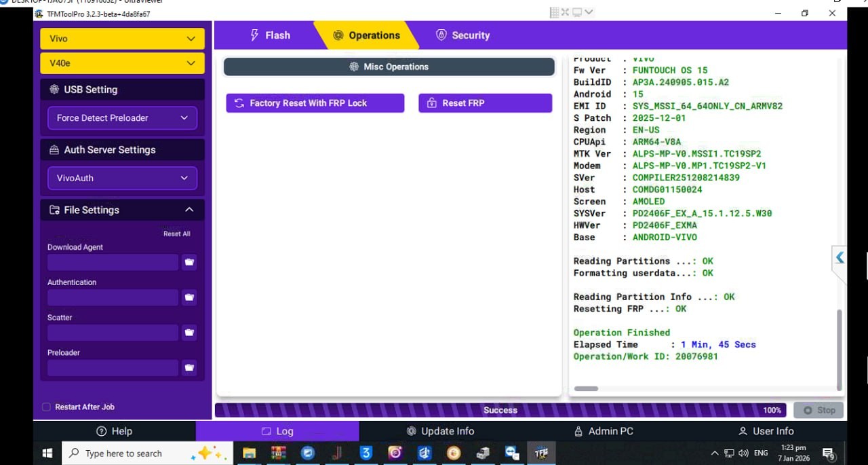Click the Auth Server Settings header

tap(122, 150)
